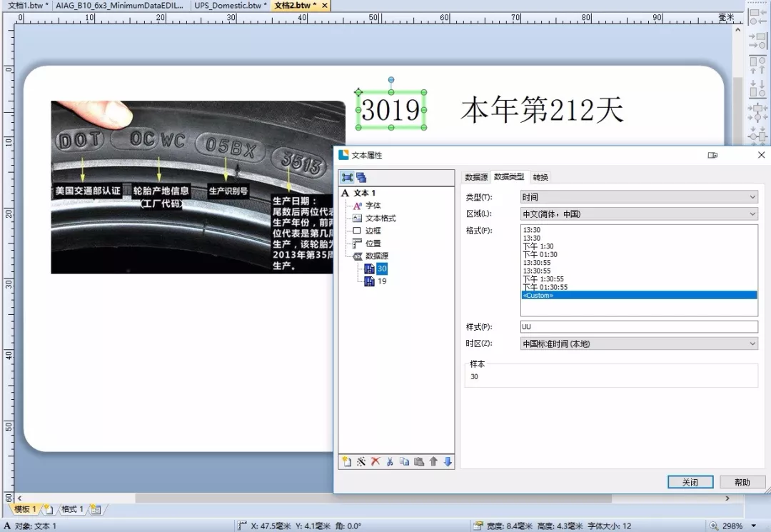This screenshot has width=771, height=532.
Task: Click the copy icon below tree panel
Action: (404, 462)
